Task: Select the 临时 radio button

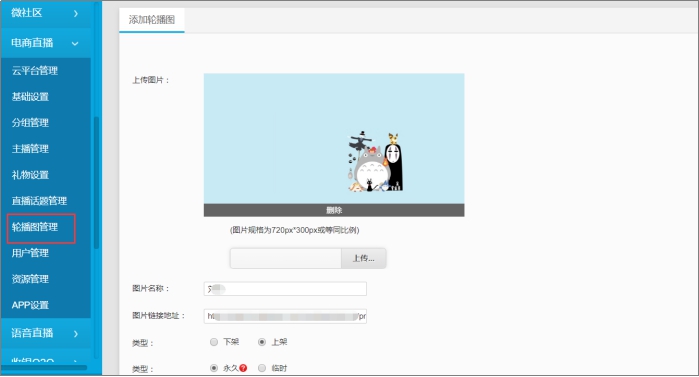Action: (x=262, y=368)
